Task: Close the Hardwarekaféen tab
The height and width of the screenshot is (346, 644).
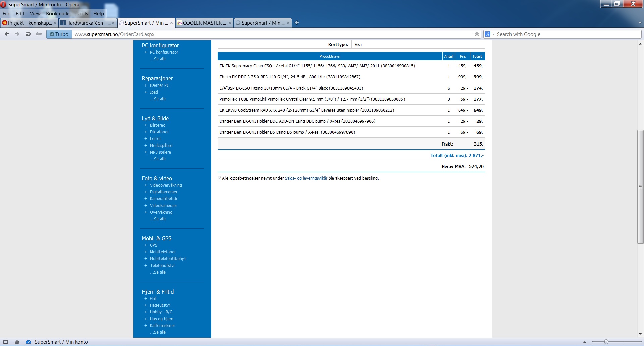Action: [113, 23]
